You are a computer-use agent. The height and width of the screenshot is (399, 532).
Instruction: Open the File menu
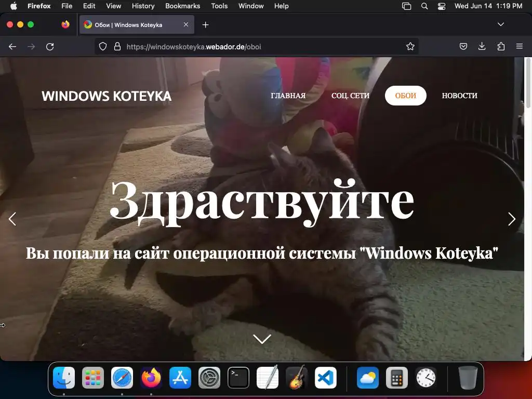[x=67, y=6]
